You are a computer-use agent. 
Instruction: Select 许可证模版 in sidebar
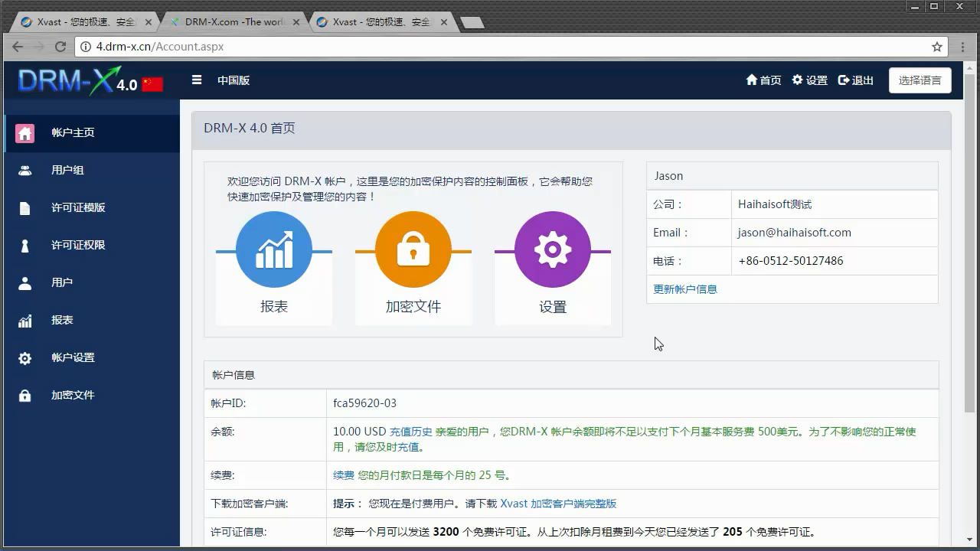tap(78, 207)
